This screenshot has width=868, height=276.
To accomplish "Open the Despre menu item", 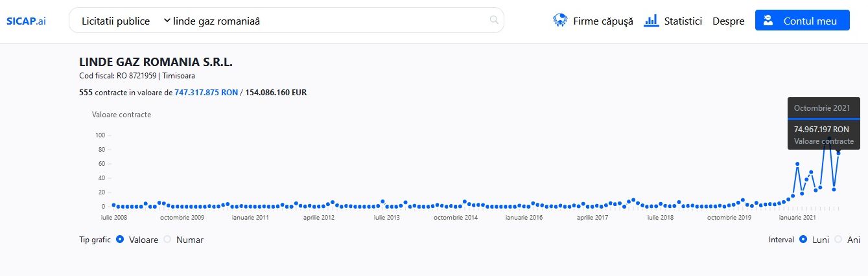I will (x=729, y=21).
